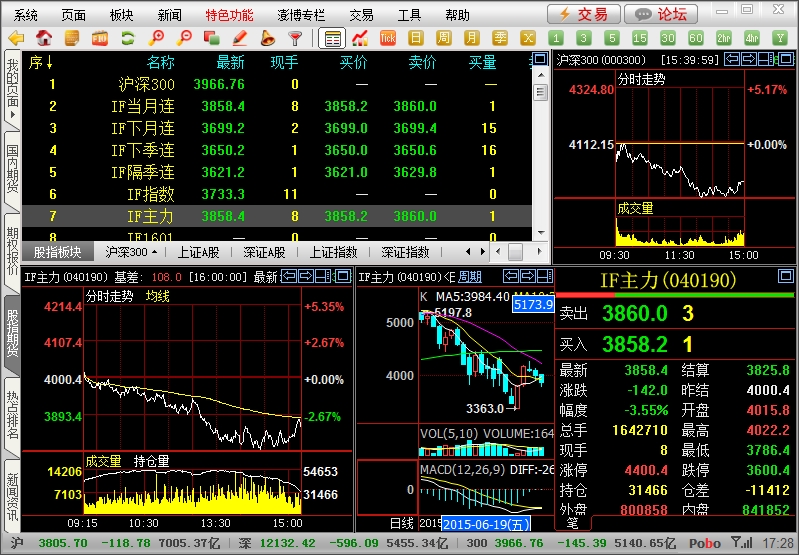This screenshot has height=555, width=799.
Task: Click the zoom in magnifier icon
Action: [x=156, y=38]
